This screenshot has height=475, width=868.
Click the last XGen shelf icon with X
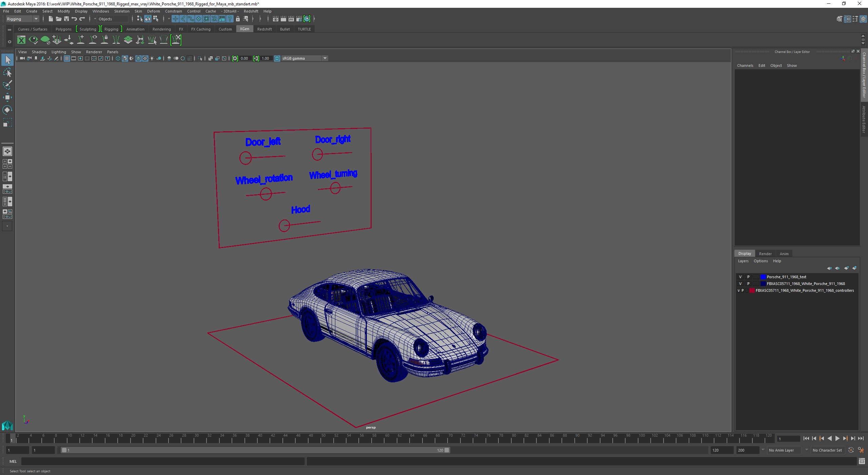pos(176,40)
